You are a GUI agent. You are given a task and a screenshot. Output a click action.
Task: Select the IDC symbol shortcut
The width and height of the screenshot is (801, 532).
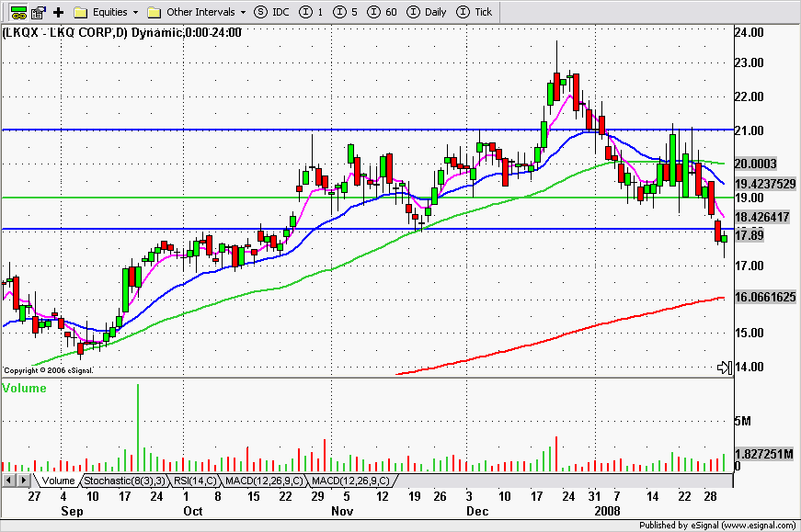272,12
